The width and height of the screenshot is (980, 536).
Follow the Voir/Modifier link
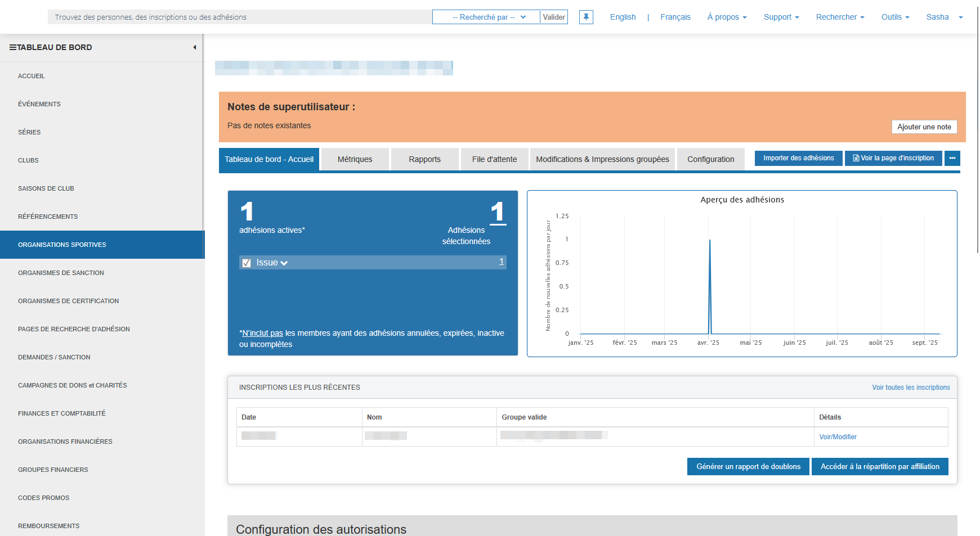(838, 437)
